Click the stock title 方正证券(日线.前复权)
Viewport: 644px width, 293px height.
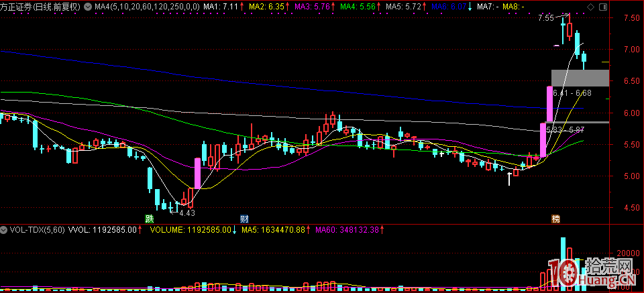pyautogui.click(x=41, y=7)
